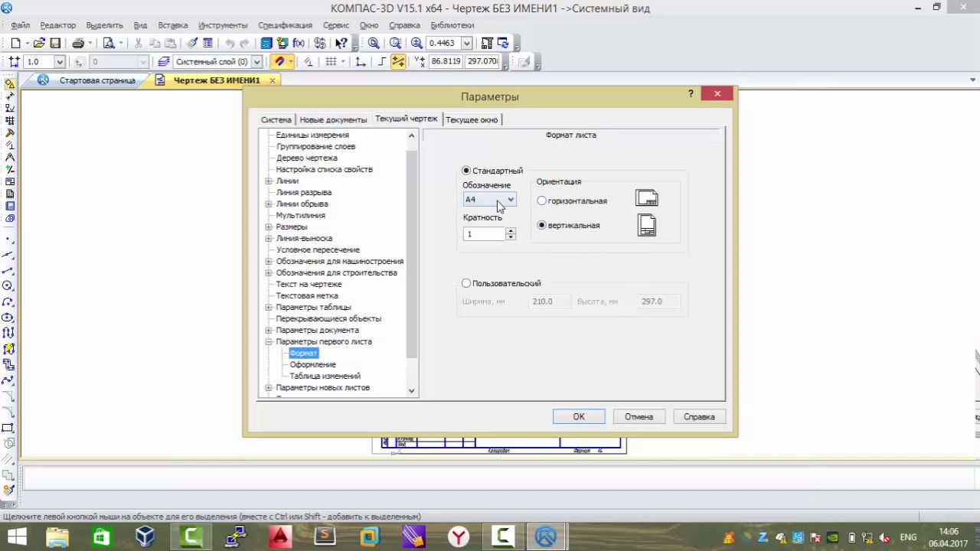Click the Cut scissors icon
The width and height of the screenshot is (980, 551).
[138, 44]
